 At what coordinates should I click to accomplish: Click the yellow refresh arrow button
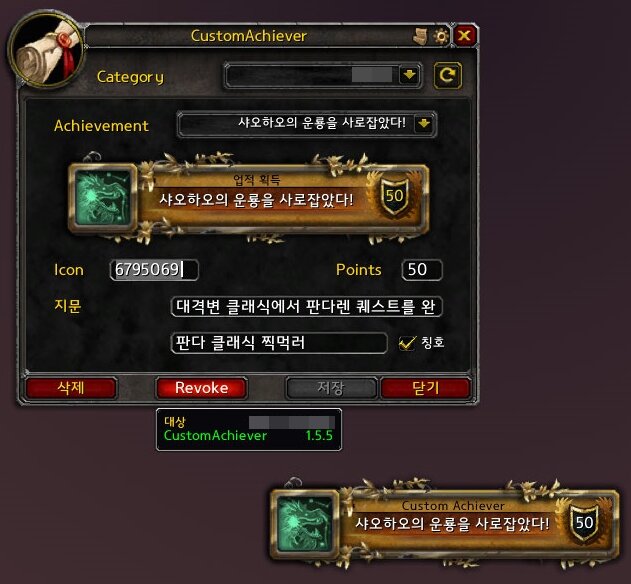tap(447, 75)
